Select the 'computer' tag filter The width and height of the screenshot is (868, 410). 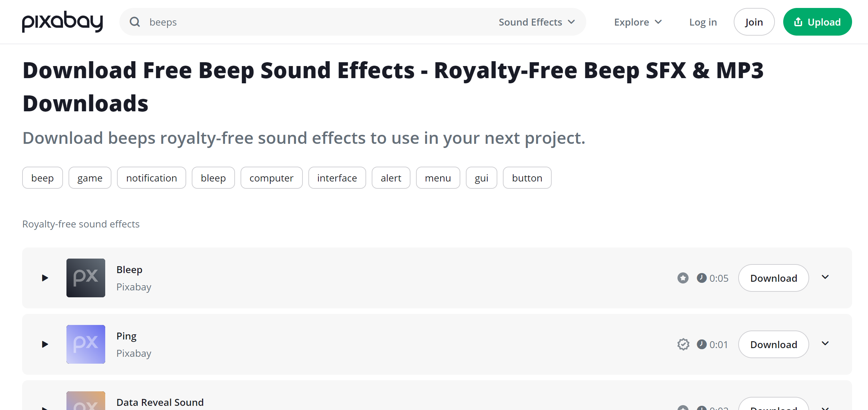(x=271, y=178)
